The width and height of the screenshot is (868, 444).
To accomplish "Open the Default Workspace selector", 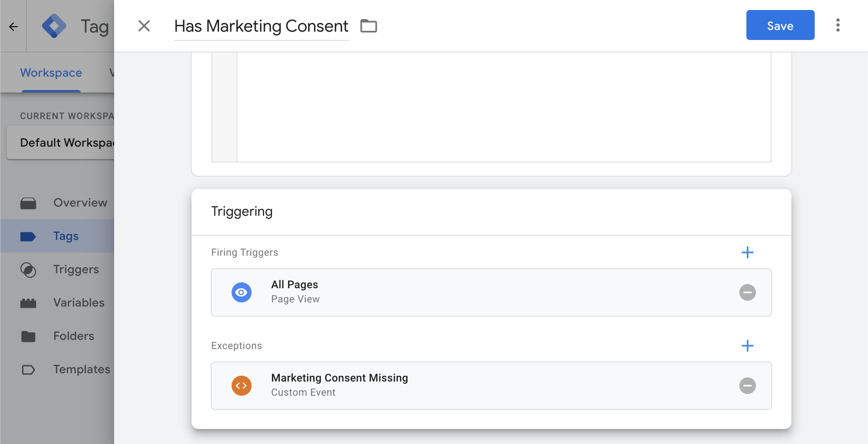I will point(61,143).
